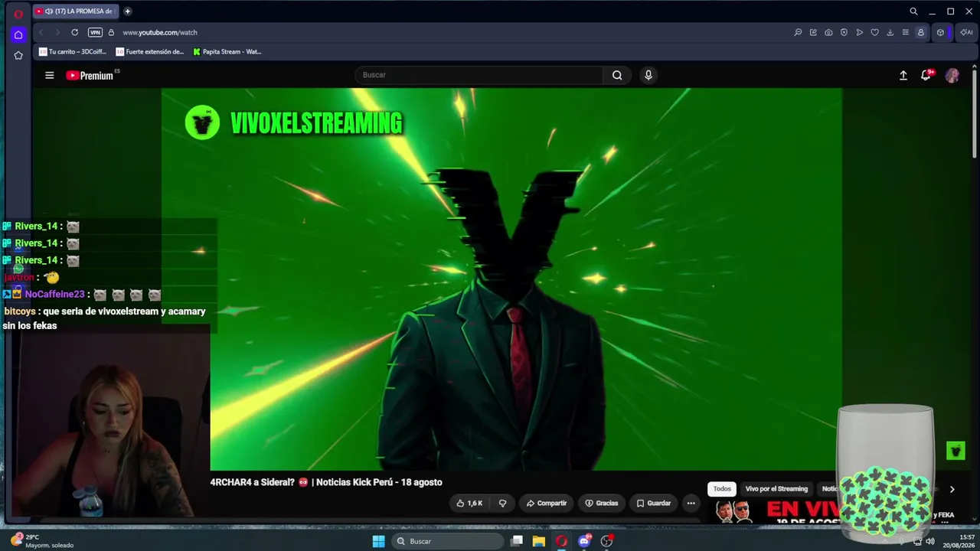This screenshot has height=551, width=980.
Task: Focus the Windows taskbar Buscar search box
Action: click(448, 541)
